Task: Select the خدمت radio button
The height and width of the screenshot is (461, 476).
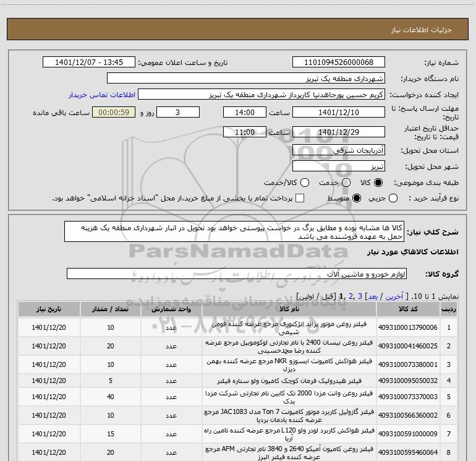Action: click(x=346, y=183)
